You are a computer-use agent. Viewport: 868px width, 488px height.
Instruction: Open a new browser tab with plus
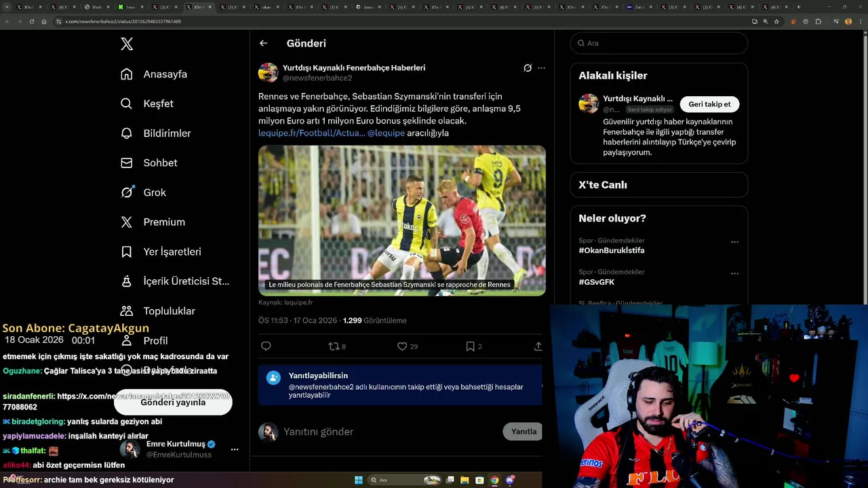[798, 7]
